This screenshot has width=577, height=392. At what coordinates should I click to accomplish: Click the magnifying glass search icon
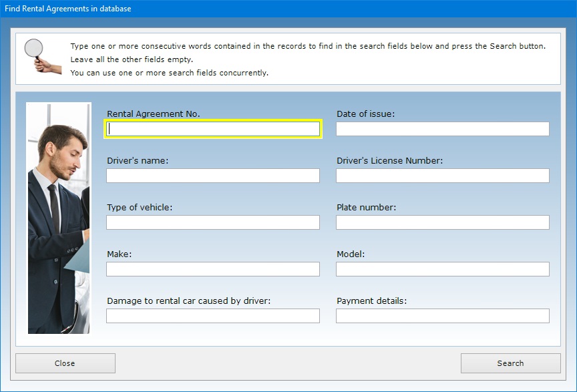coord(37,55)
